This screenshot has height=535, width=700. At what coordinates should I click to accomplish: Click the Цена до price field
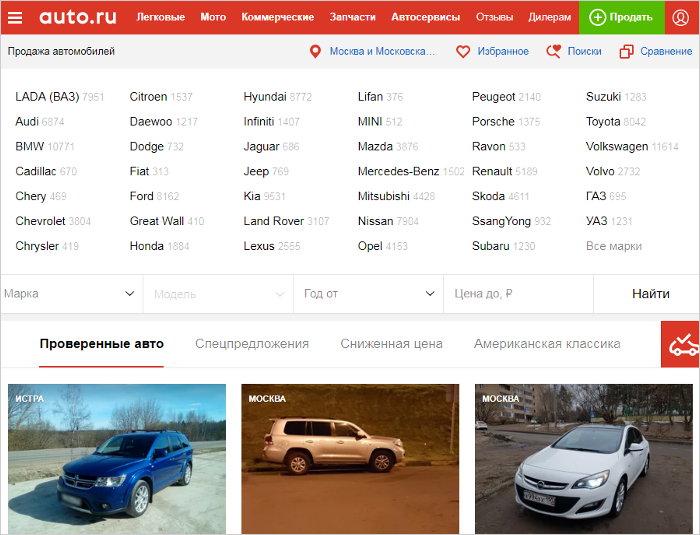[x=518, y=294]
